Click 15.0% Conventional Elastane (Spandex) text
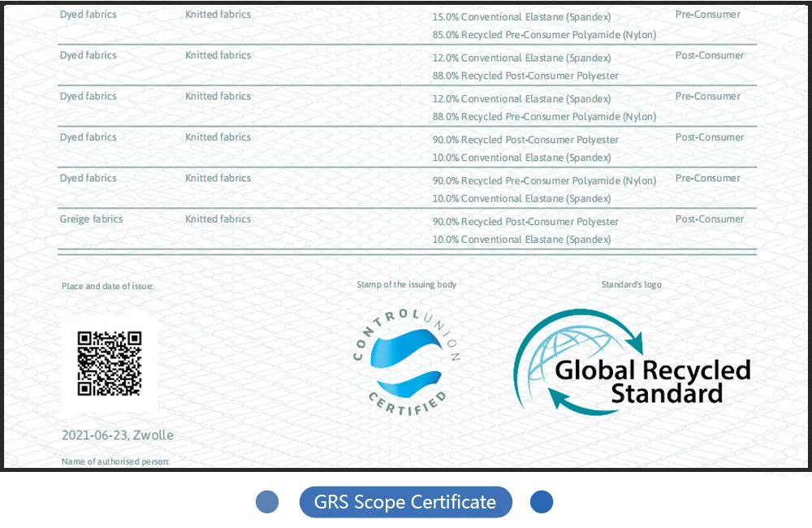Viewport: 812px width, 528px height. 521,17
